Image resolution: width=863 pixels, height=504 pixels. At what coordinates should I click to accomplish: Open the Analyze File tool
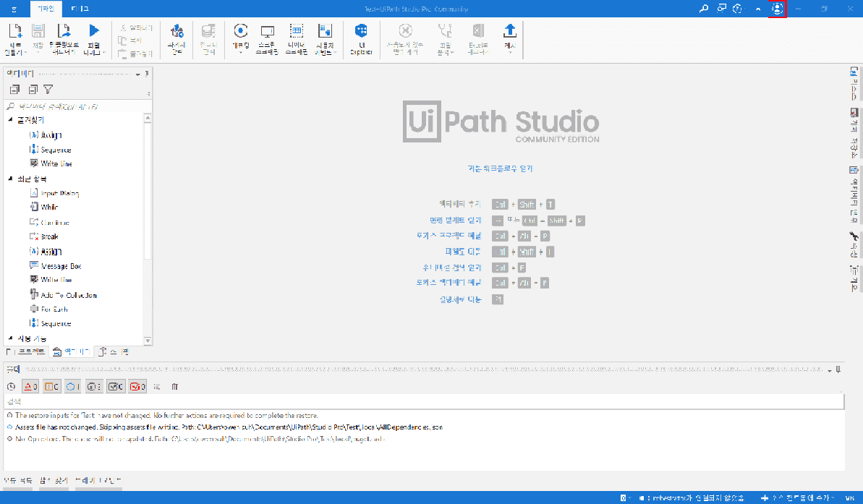coord(445,38)
